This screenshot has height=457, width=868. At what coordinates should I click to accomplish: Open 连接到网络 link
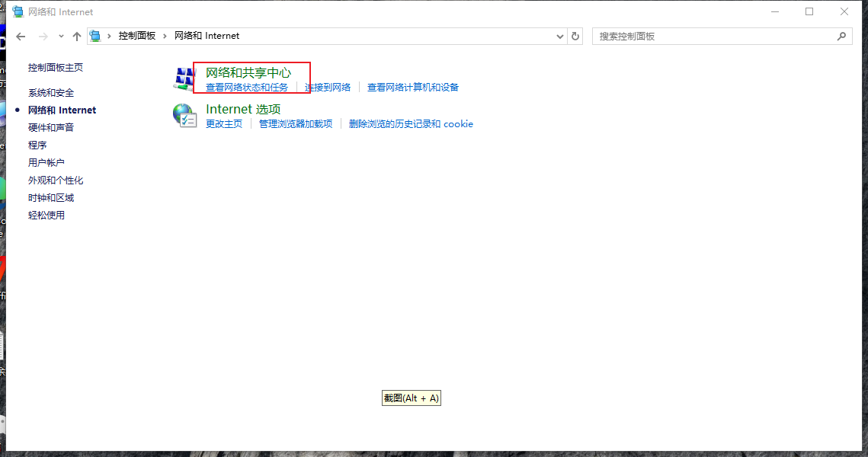328,88
